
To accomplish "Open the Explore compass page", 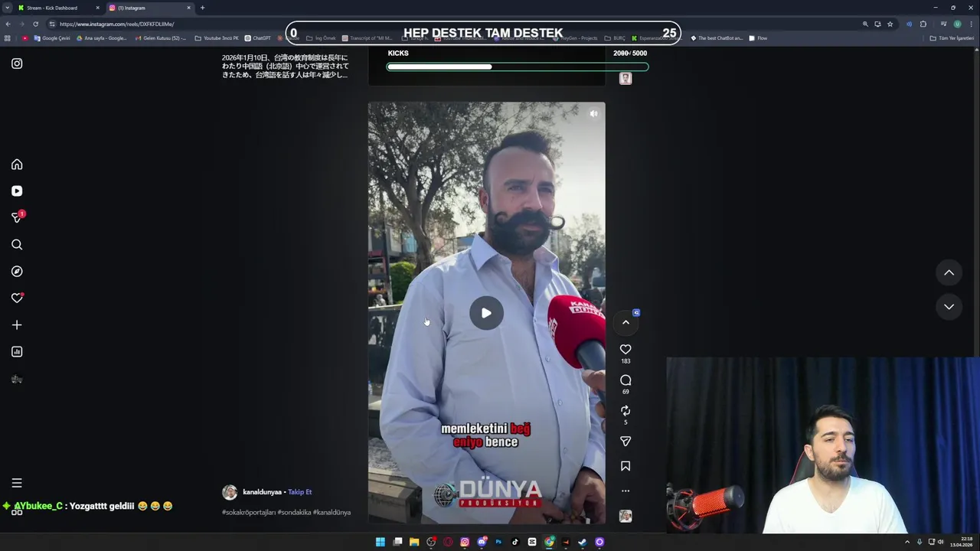I will (17, 272).
